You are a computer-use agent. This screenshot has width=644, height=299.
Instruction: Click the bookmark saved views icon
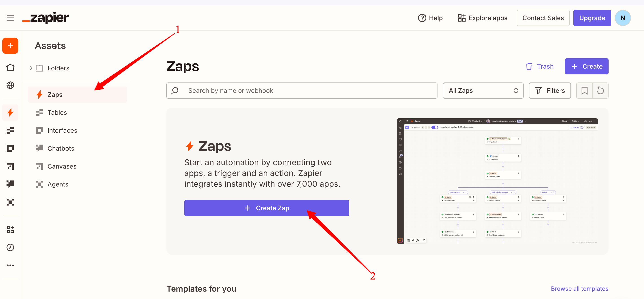pos(584,90)
